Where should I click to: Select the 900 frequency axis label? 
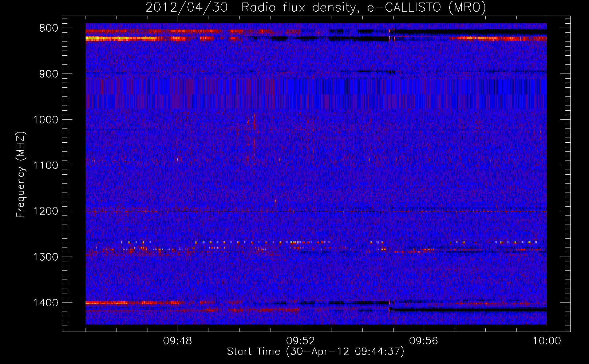pyautogui.click(x=49, y=74)
